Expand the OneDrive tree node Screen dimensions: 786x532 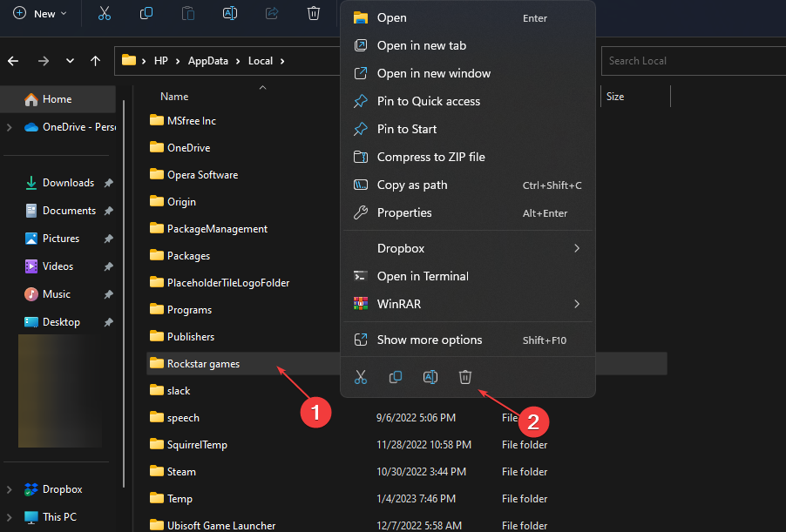coord(10,127)
